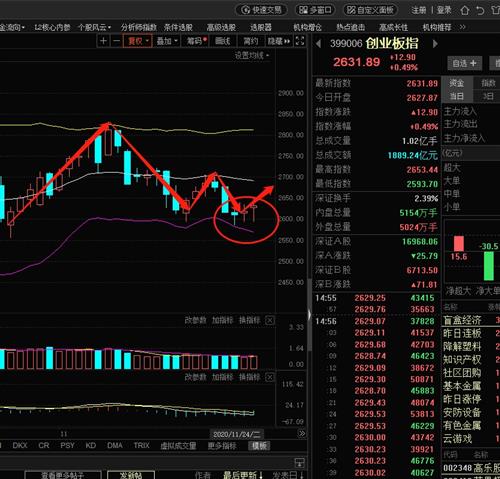Click the 快速交易 button
Viewport: 500px width, 479px height.
pos(261,10)
